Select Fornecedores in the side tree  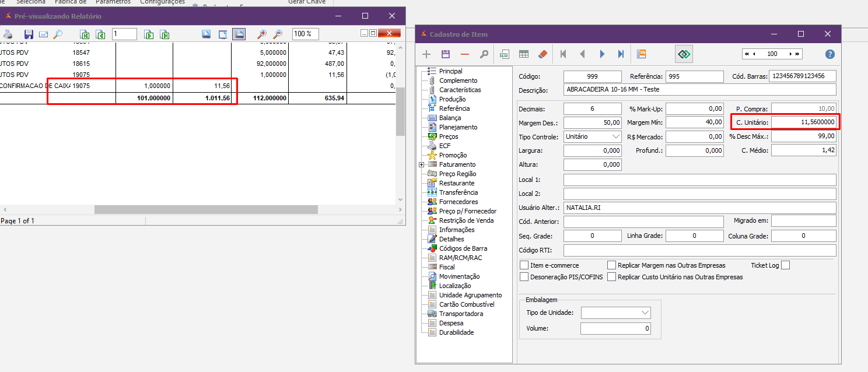coord(458,202)
